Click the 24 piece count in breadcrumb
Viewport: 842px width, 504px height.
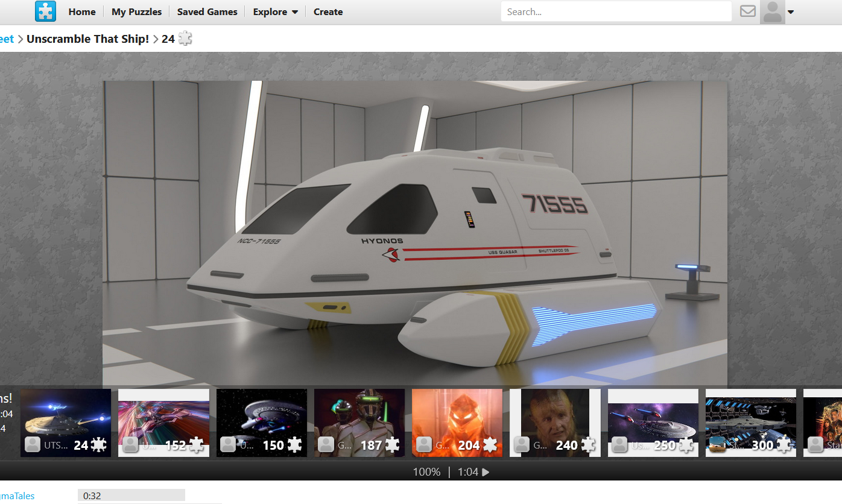168,39
